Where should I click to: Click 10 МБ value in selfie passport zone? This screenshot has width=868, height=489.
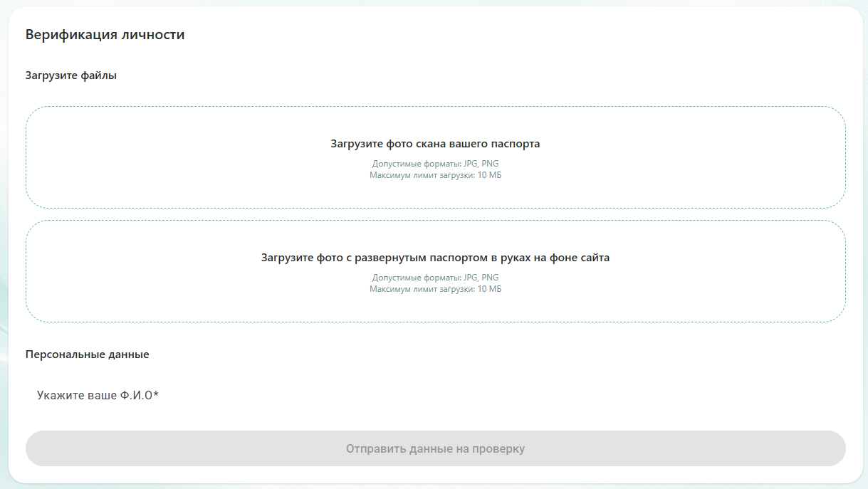click(x=489, y=289)
